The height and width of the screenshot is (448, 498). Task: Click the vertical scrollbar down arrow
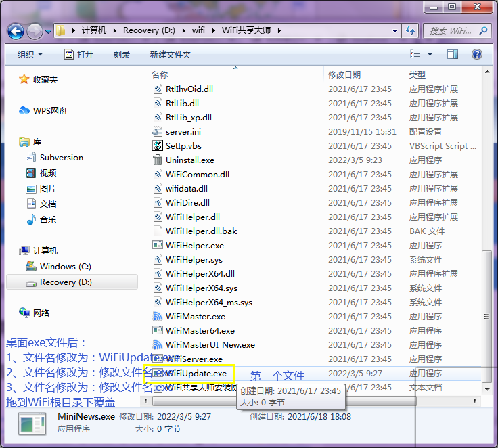pos(487,390)
